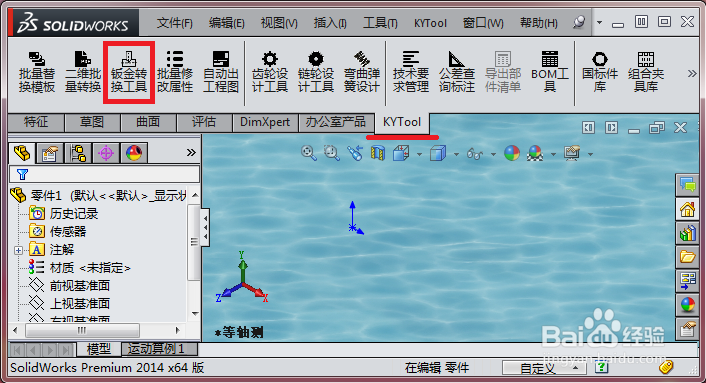Image resolution: width=706 pixels, height=383 pixels.
Task: Switch to the DimXpert command tab
Action: click(x=265, y=122)
